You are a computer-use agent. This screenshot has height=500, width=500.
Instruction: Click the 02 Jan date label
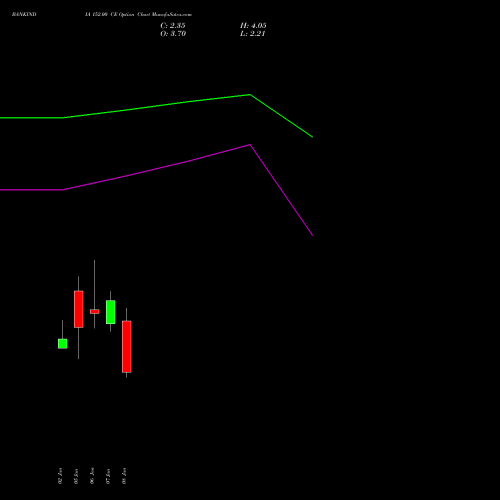pos(60,476)
